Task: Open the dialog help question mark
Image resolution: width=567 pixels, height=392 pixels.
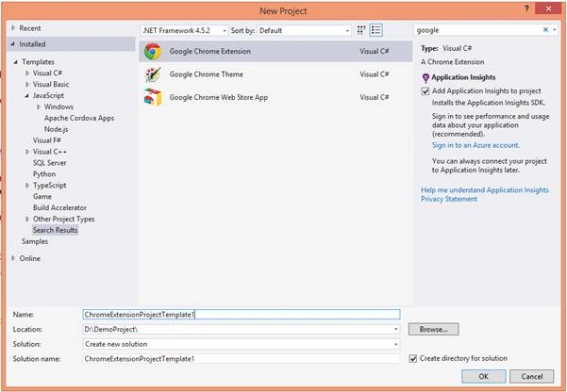Action: [x=526, y=9]
